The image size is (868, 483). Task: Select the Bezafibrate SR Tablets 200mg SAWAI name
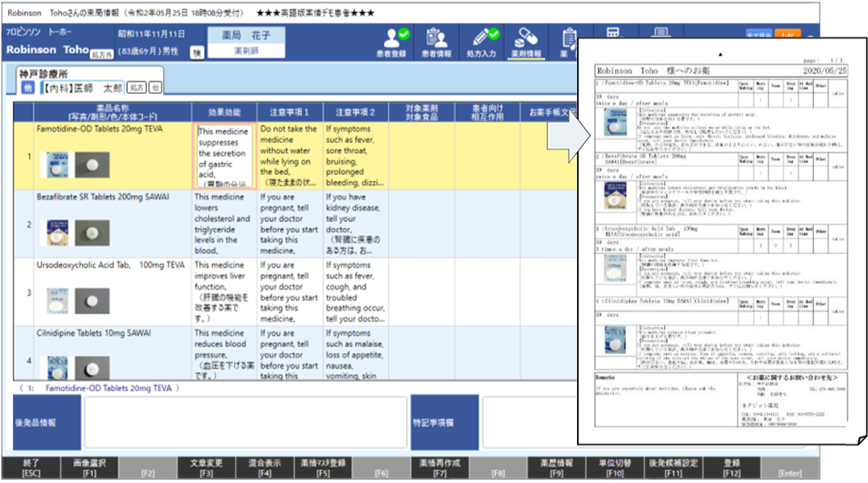click(103, 197)
